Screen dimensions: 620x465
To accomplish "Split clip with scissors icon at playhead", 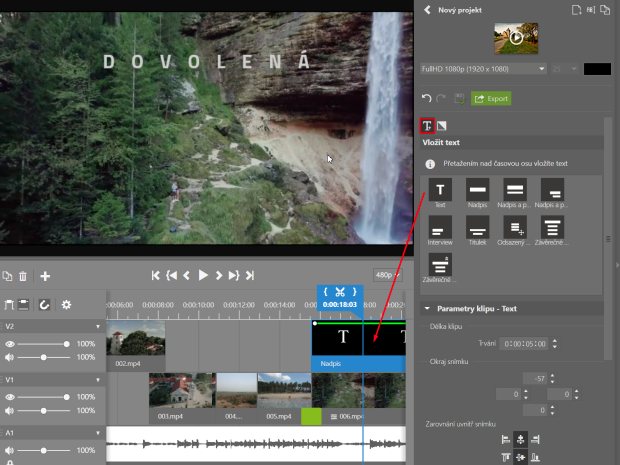I will [340, 291].
